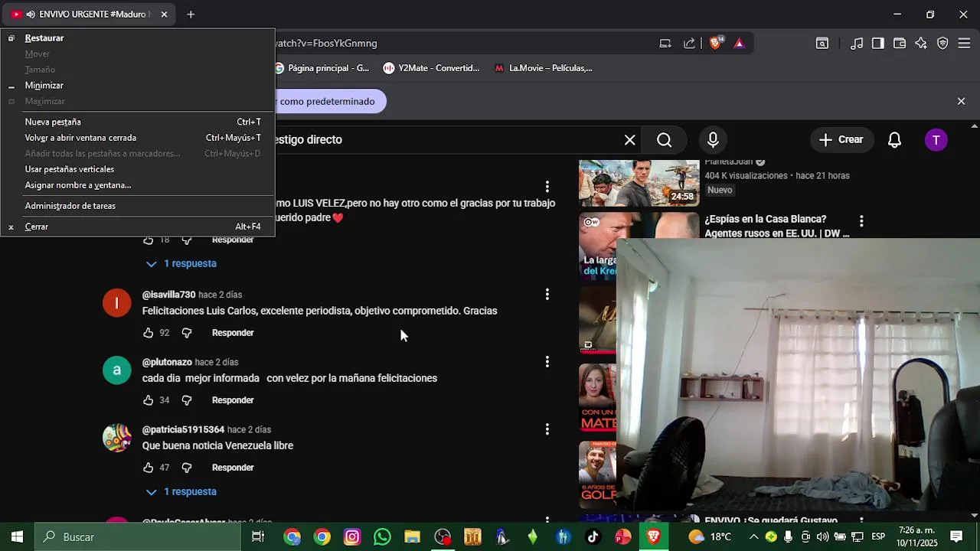Dislike the comment by @plutonazo
Image resolution: width=980 pixels, height=551 pixels.
(x=186, y=400)
